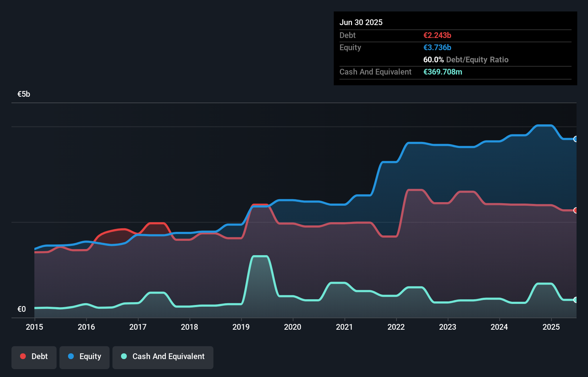Click the 2025 x-axis label
Viewport: 588px width, 377px height.
[551, 327]
